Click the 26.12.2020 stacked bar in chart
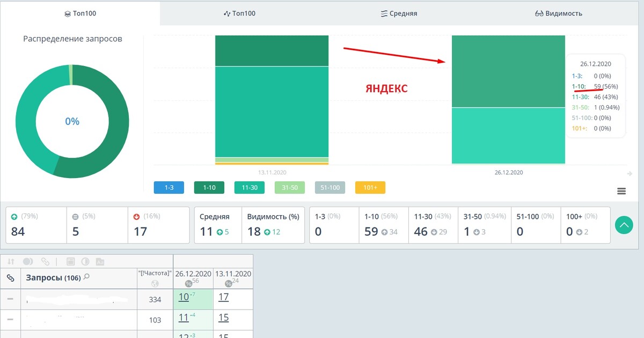Viewport: 644px width, 338px height. pos(508,100)
